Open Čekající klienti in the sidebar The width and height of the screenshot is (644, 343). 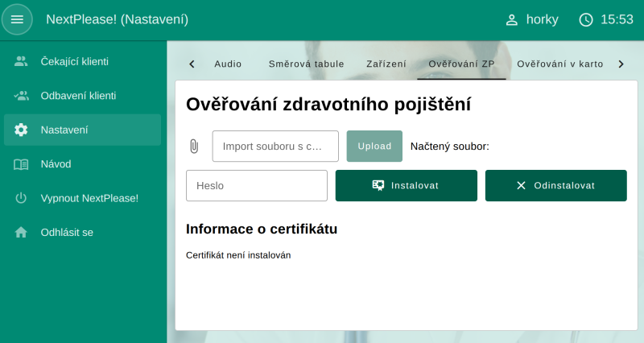click(74, 61)
